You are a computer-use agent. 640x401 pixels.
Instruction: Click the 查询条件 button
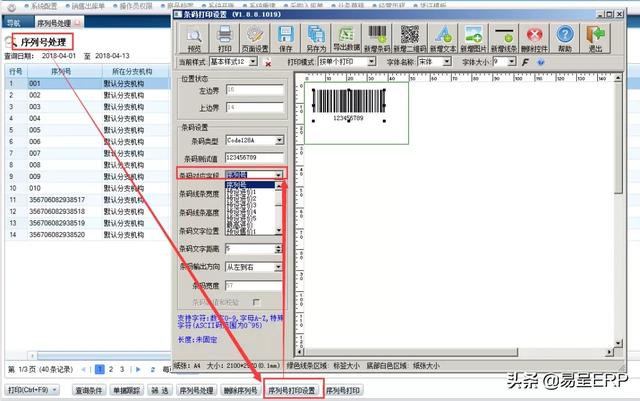tap(89, 390)
